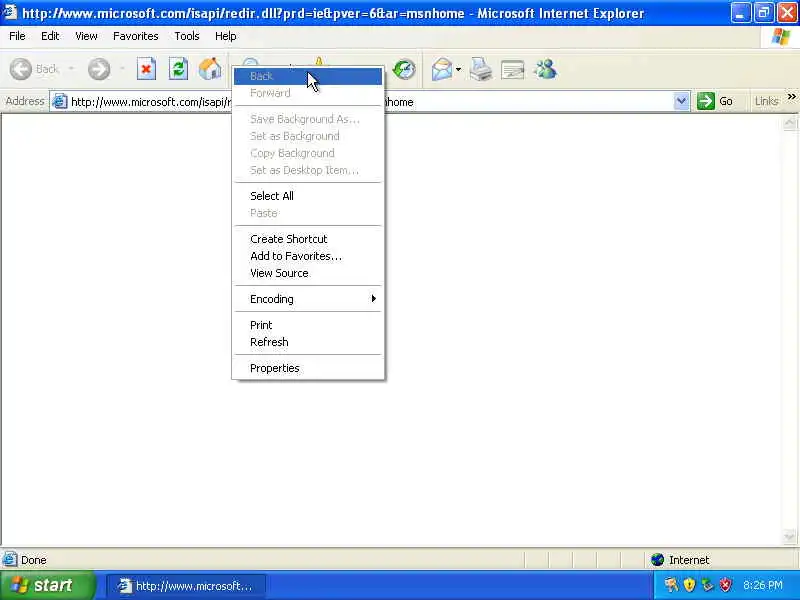The width and height of the screenshot is (800, 600).
Task: Click the Done status page icon
Action: 10,560
